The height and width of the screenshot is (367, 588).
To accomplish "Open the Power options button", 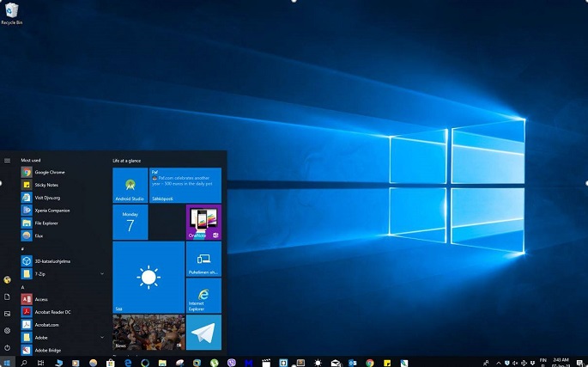I will [x=7, y=347].
